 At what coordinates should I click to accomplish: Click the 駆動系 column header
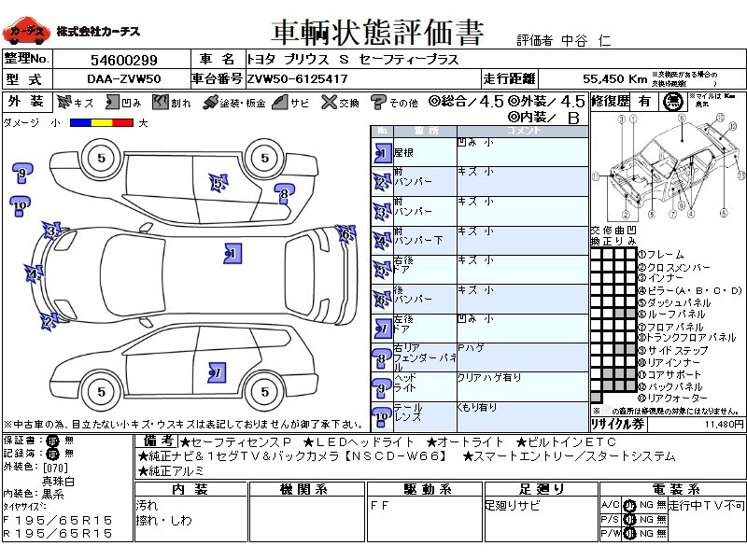[425, 489]
